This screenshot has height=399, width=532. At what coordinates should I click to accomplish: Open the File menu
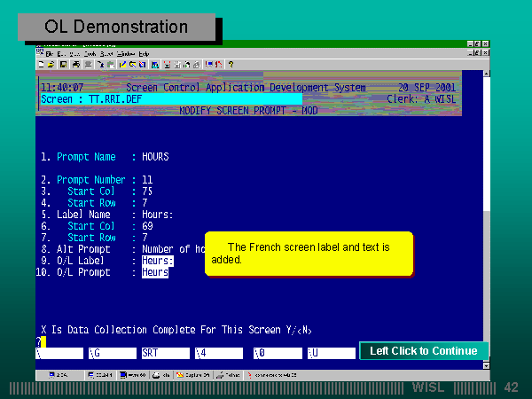point(50,54)
